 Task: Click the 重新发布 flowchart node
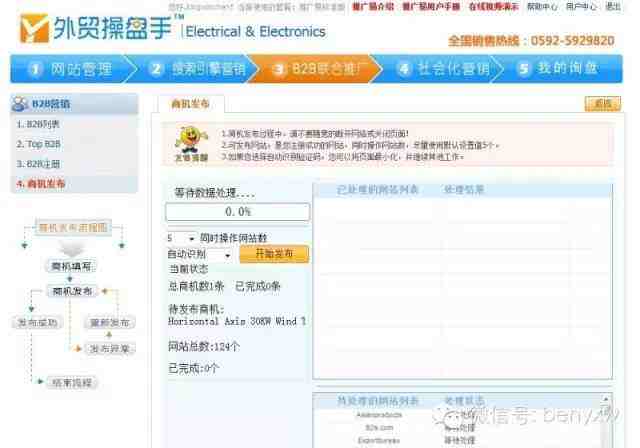pos(109,323)
